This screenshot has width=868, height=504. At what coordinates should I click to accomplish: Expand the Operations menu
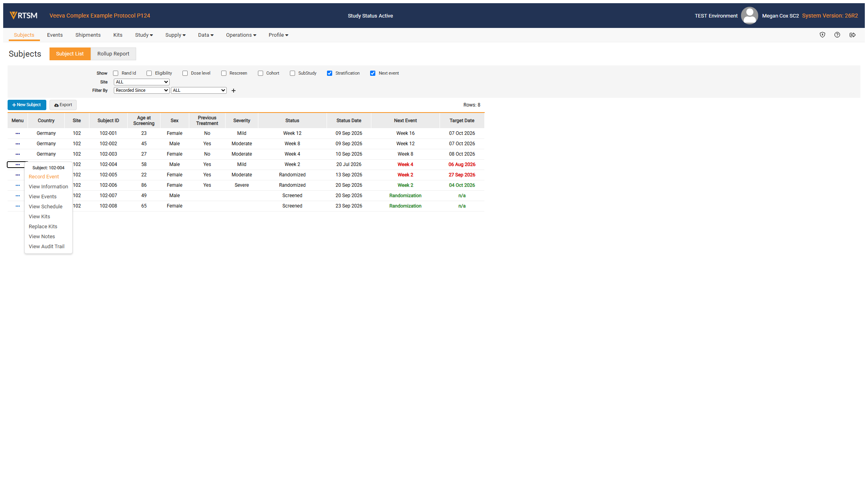[241, 35]
